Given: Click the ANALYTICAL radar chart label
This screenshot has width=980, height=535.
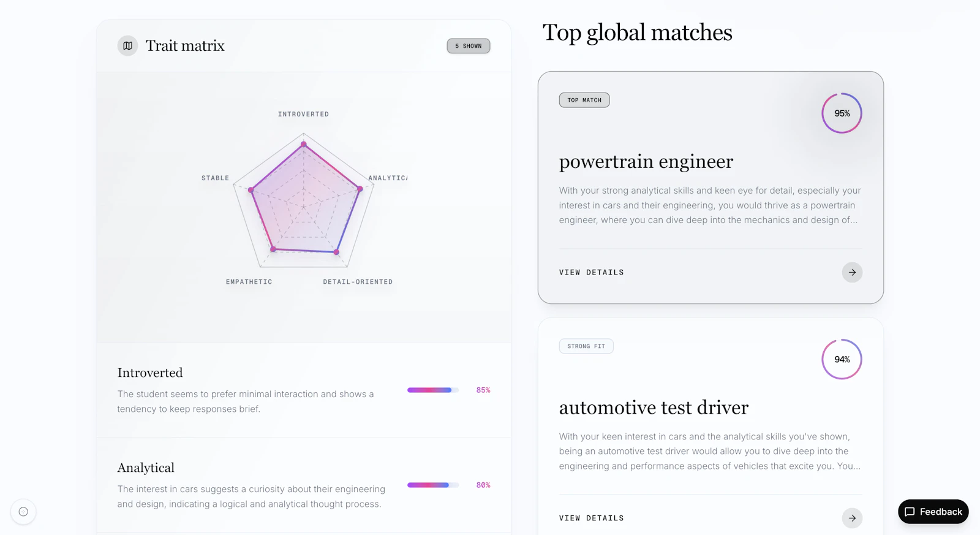Looking at the screenshot, I should click(388, 178).
